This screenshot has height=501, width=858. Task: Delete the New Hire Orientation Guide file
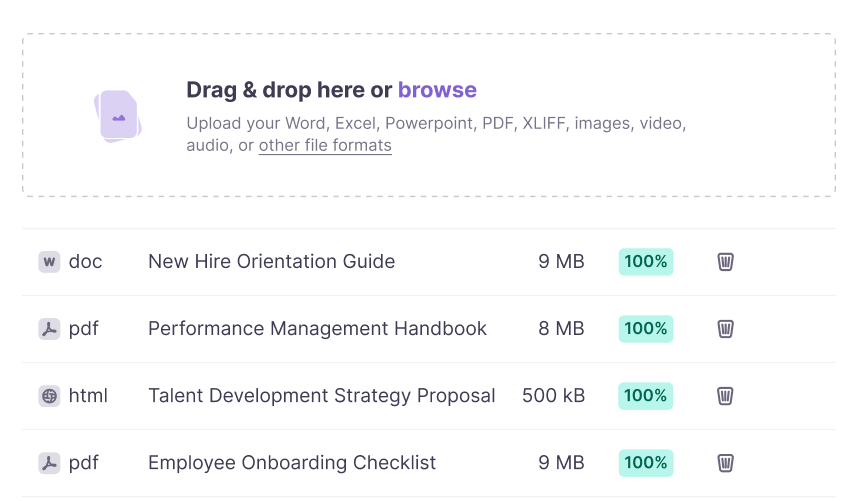[x=726, y=262]
